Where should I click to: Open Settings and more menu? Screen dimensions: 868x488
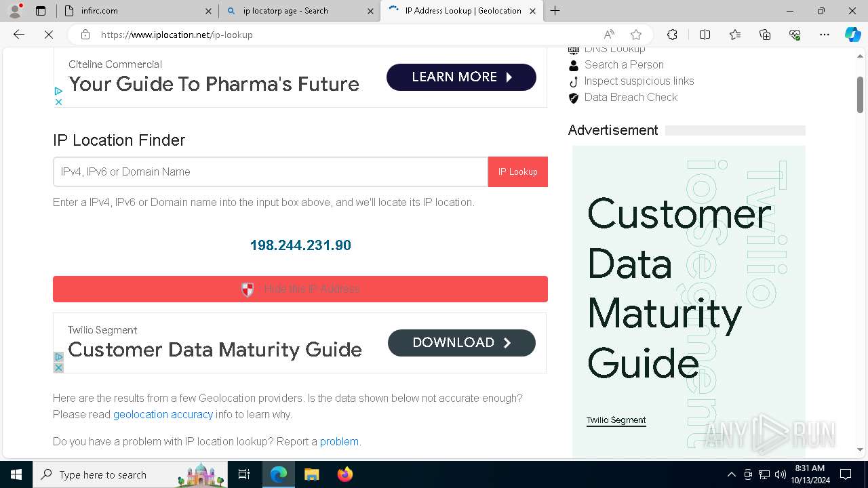click(x=825, y=35)
